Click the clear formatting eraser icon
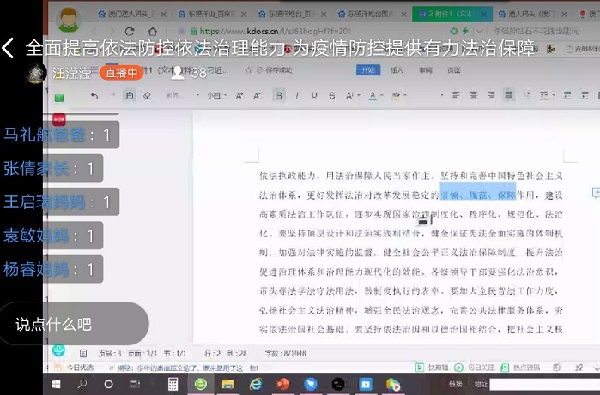This screenshot has height=395, width=600. pos(147,96)
